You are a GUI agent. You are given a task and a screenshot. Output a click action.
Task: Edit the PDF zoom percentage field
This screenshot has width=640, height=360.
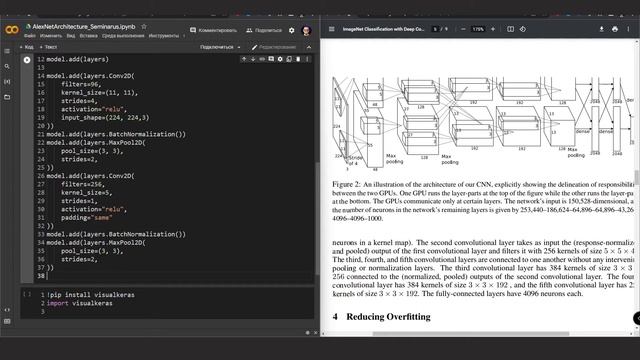(478, 29)
